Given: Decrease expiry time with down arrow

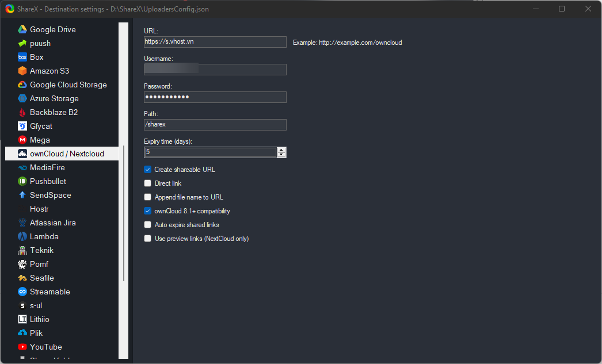Looking at the screenshot, I should [x=281, y=155].
